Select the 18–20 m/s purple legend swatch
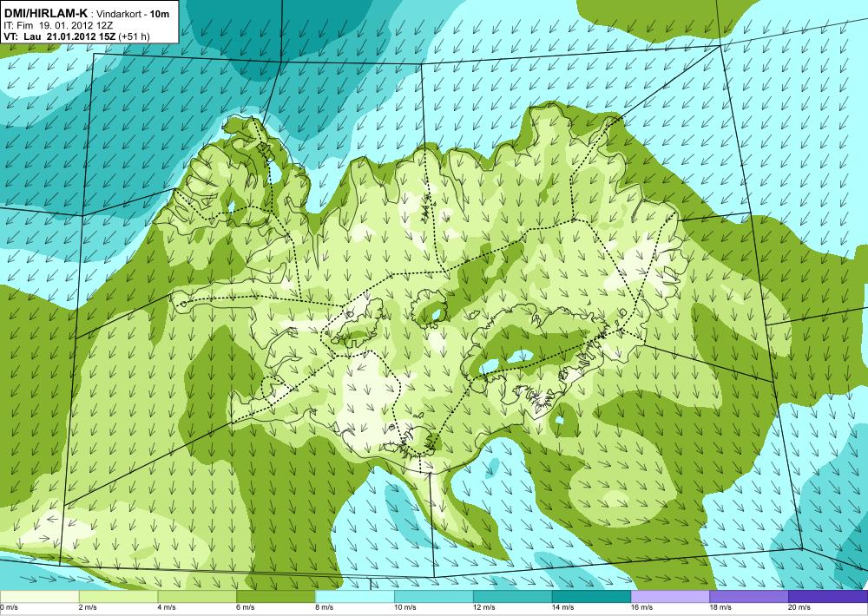868x616 pixels. [x=749, y=597]
